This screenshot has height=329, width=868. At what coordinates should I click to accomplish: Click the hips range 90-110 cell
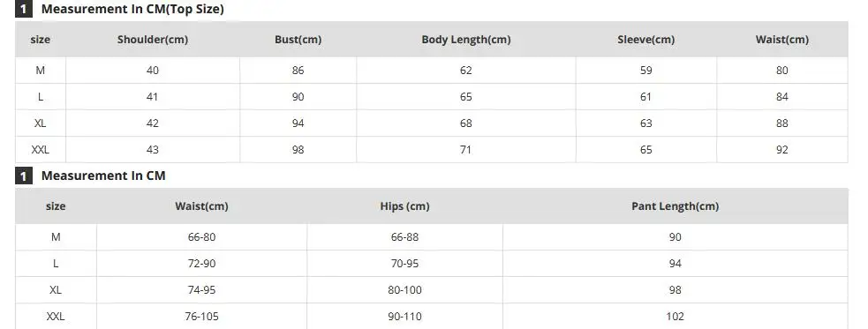click(404, 317)
